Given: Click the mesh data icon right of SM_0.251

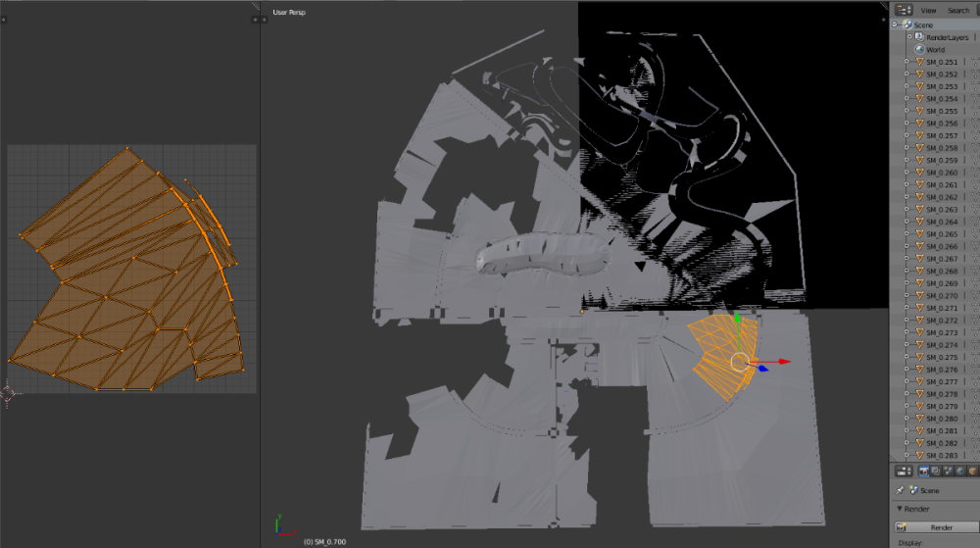Looking at the screenshot, I should click(976, 62).
